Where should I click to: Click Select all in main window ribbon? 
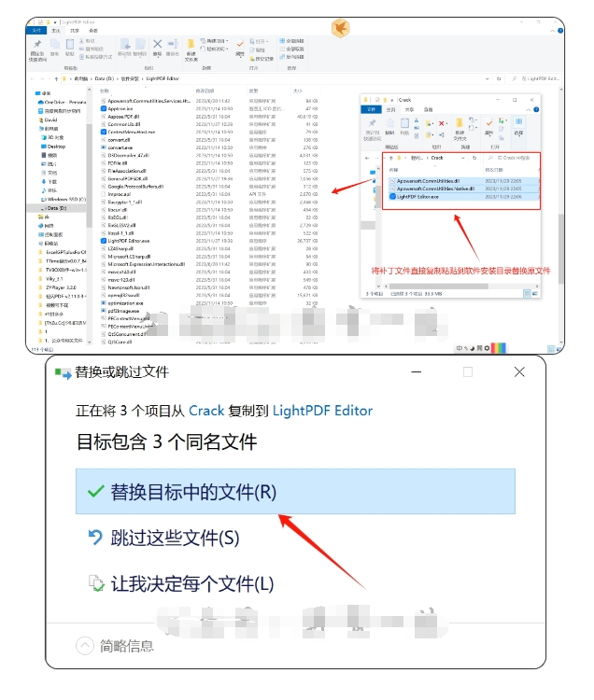[291, 41]
